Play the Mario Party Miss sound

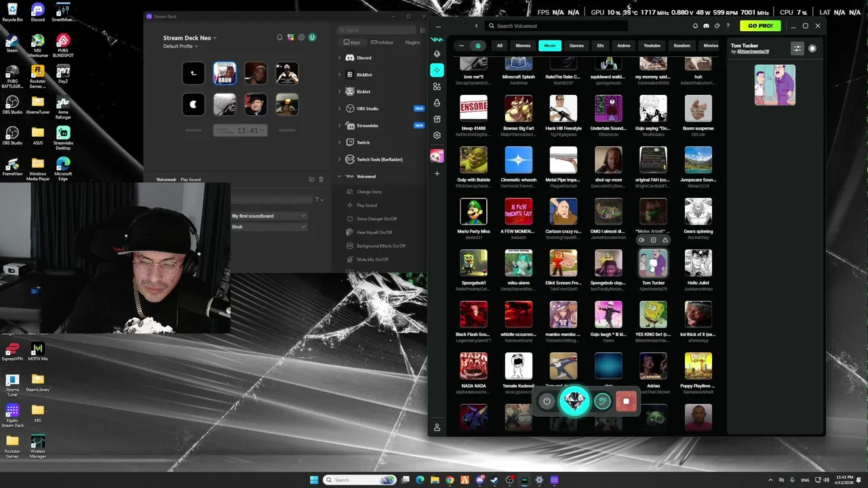point(473,212)
